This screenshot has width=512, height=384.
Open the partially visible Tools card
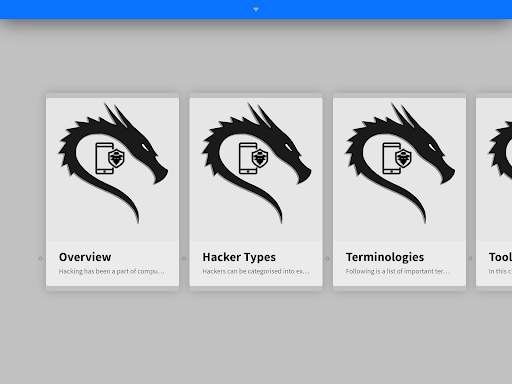494,192
